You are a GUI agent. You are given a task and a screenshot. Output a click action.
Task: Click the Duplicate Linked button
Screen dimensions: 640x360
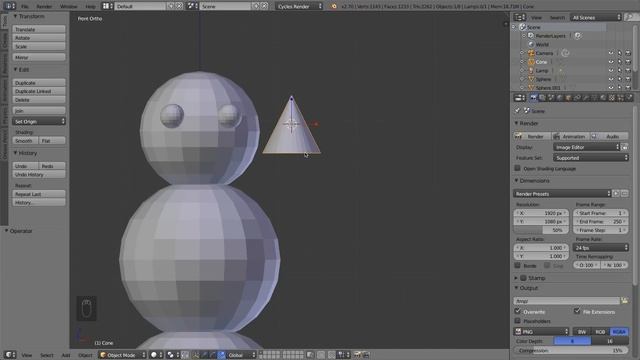pos(39,91)
